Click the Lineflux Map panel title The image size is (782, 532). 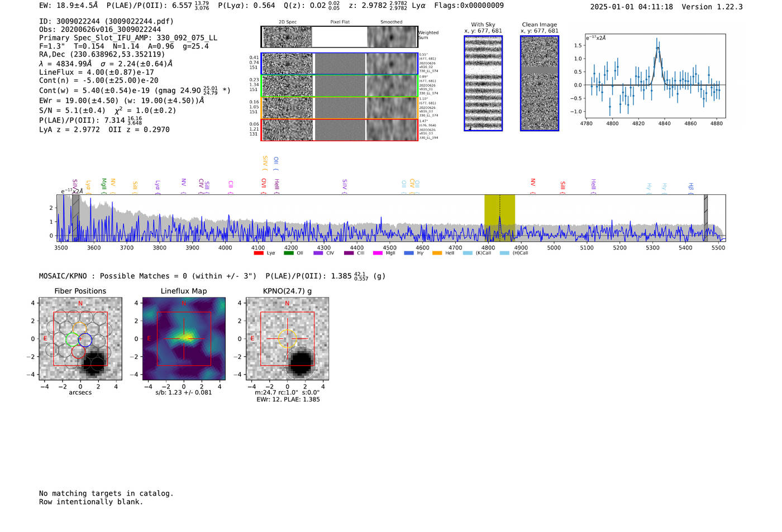pyautogui.click(x=184, y=291)
